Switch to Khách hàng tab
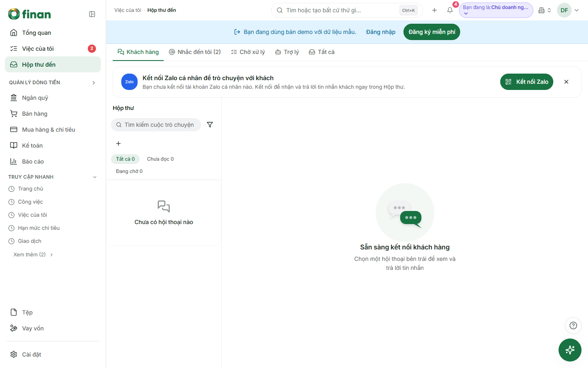Screen dimensions: 588x368 pos(138,52)
